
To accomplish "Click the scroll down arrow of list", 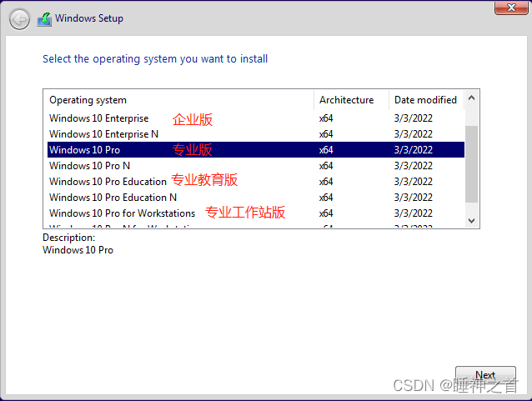I will click(x=471, y=221).
